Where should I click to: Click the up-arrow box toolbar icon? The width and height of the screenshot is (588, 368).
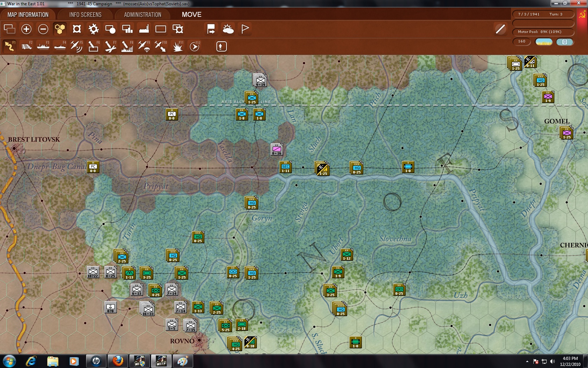(x=221, y=46)
